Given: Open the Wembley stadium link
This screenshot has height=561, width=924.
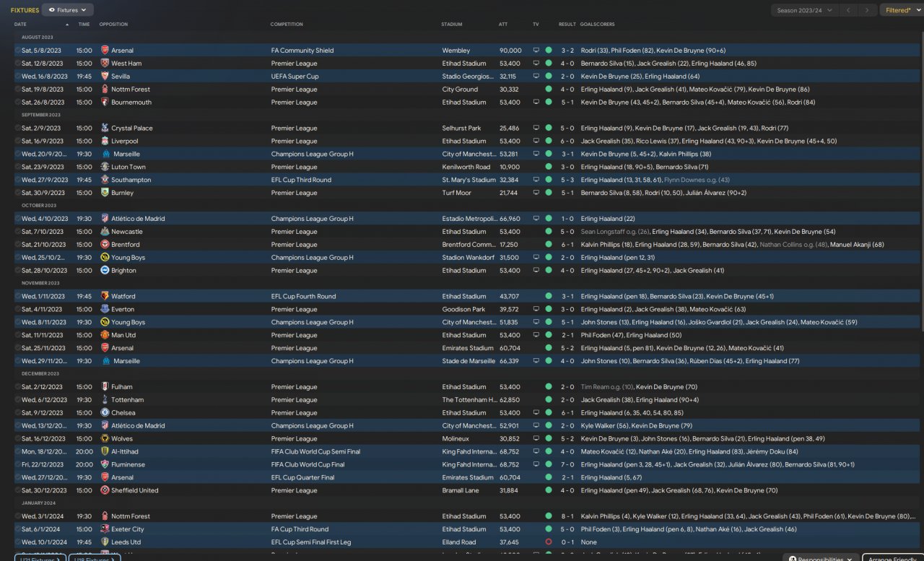Looking at the screenshot, I should (456, 51).
